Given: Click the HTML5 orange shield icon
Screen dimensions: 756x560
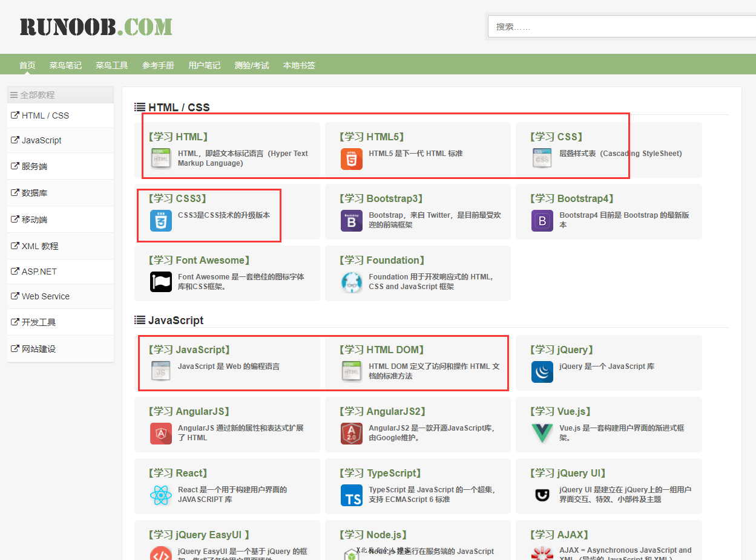Looking at the screenshot, I should 351,158.
